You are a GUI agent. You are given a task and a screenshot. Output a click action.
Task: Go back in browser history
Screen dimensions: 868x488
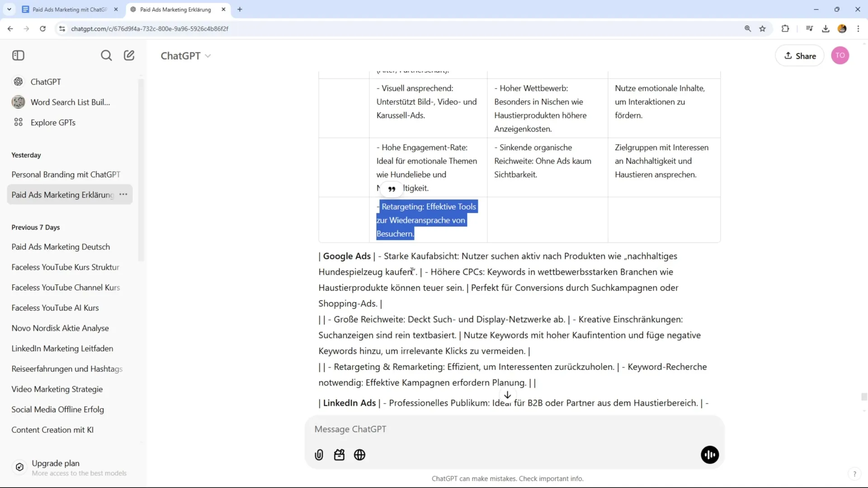coord(10,28)
